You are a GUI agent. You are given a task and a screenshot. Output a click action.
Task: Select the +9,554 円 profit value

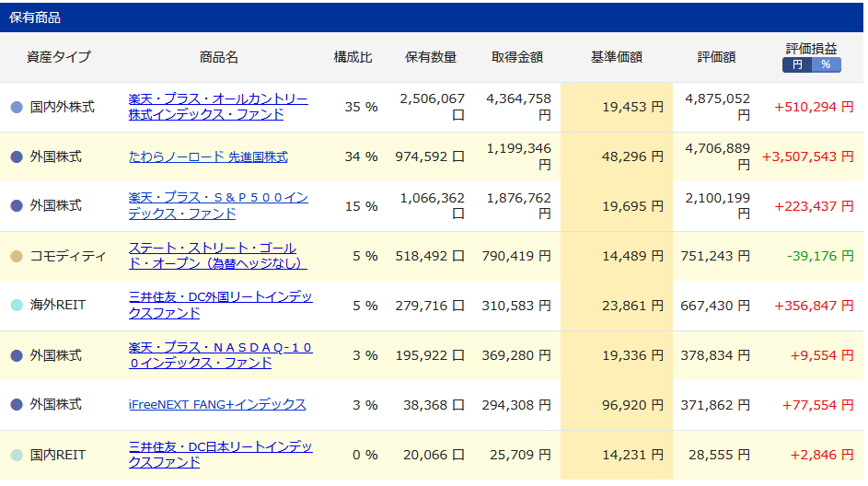[x=822, y=355]
